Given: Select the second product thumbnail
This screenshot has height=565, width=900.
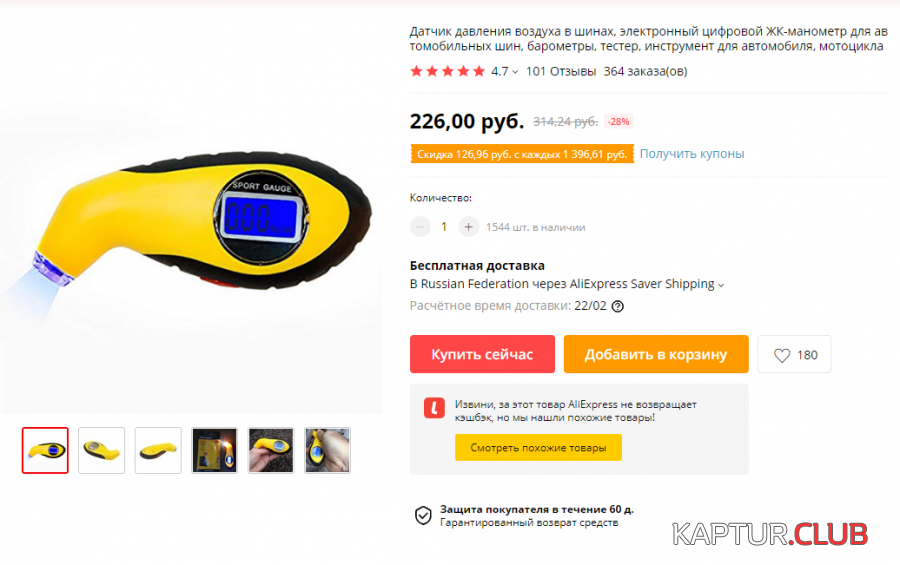Looking at the screenshot, I should click(x=102, y=451).
